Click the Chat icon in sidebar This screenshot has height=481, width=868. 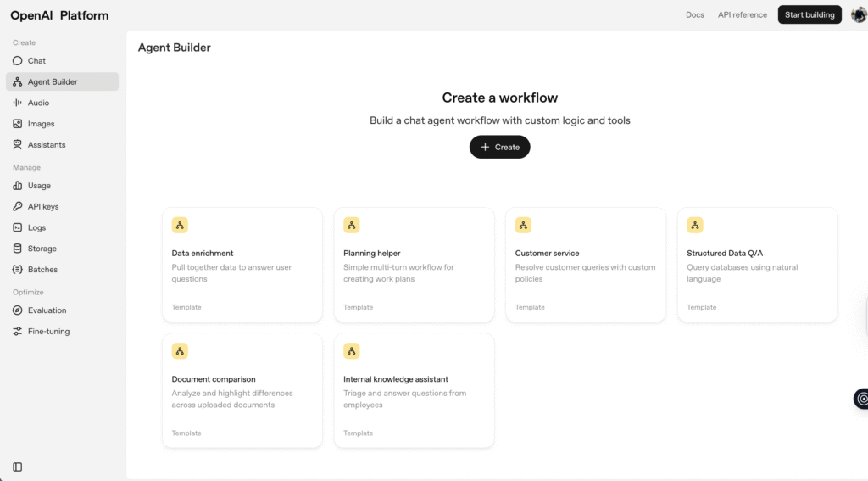tap(18, 61)
